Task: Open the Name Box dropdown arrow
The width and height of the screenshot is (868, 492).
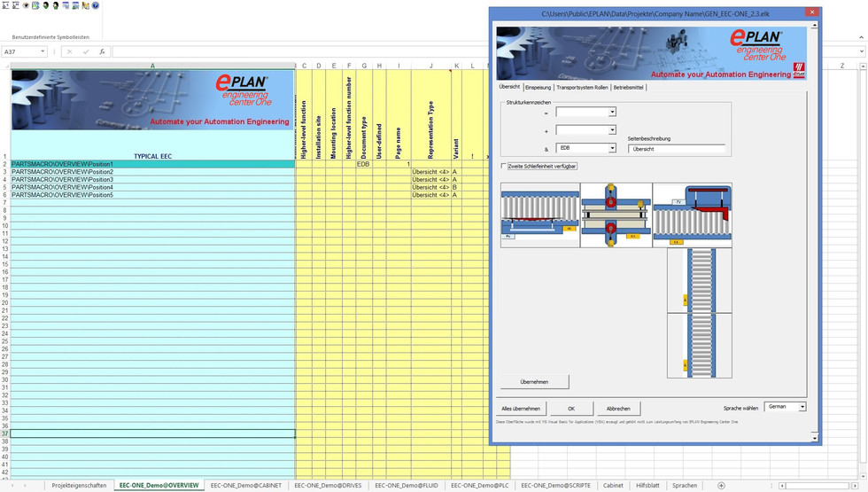Action: (43, 51)
